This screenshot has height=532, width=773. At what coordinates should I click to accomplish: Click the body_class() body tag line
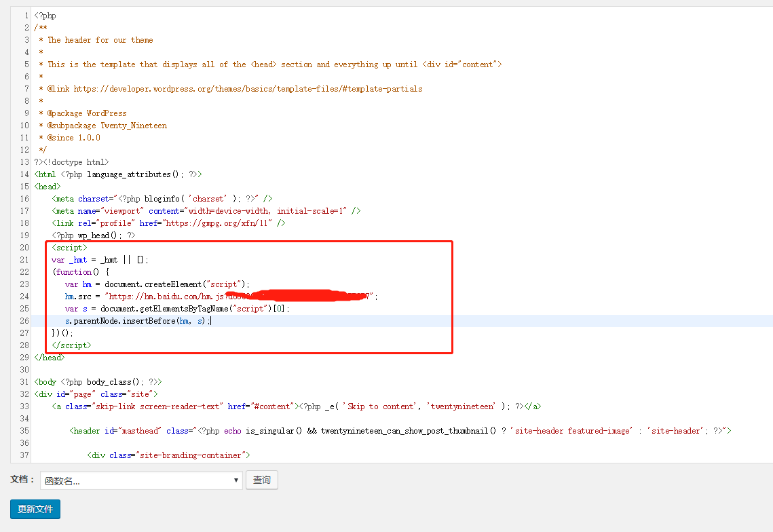click(x=98, y=382)
